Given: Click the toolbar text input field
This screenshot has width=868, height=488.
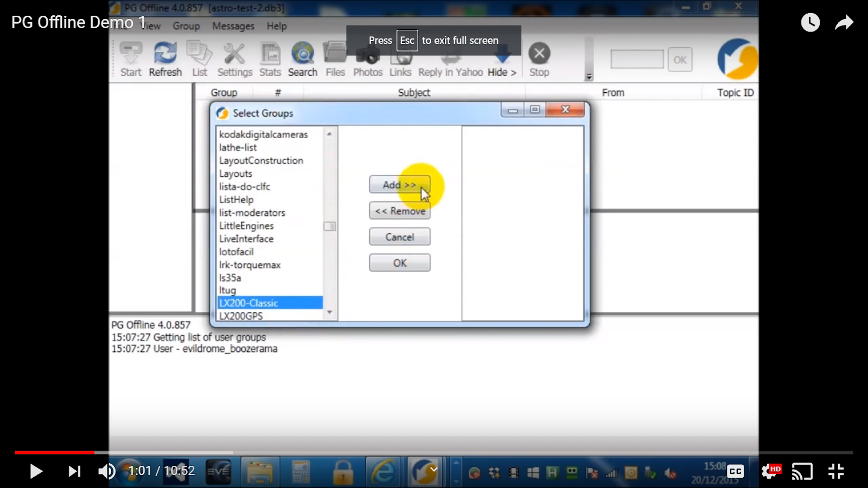Looking at the screenshot, I should (637, 59).
